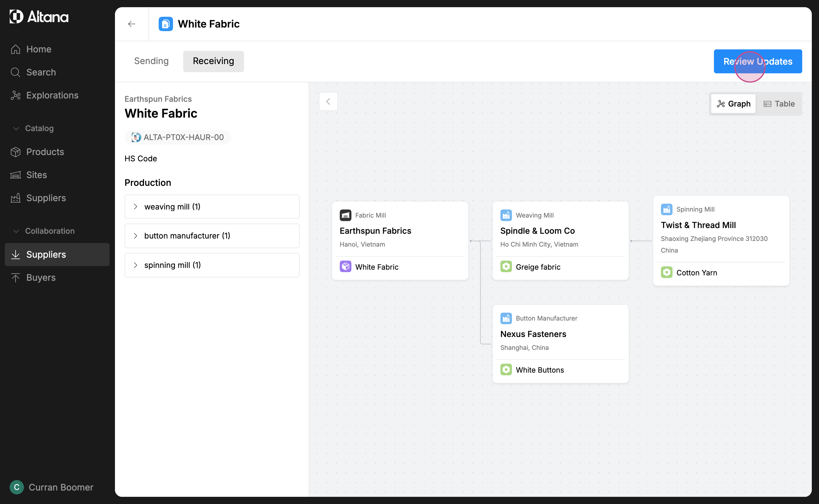Click the Altana logo icon

(16, 16)
